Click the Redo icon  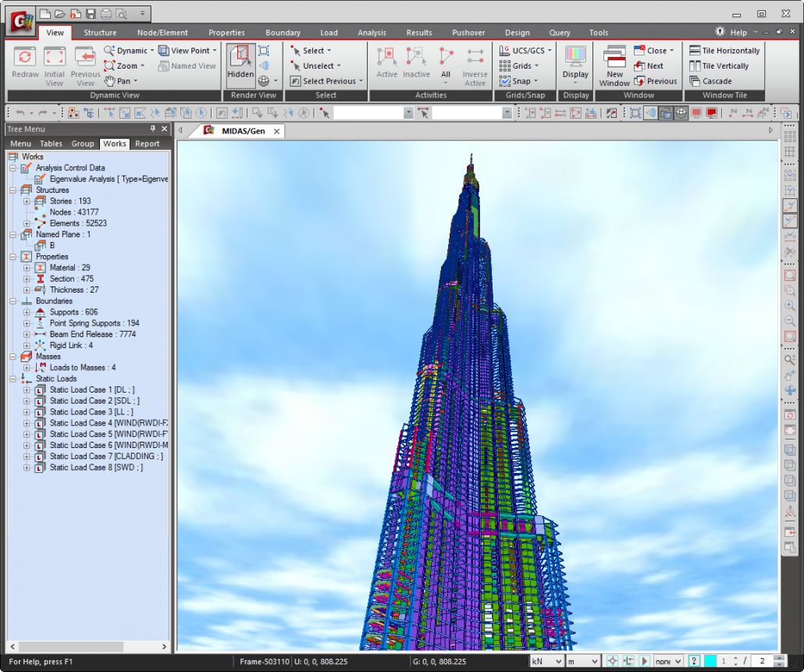tap(43, 112)
